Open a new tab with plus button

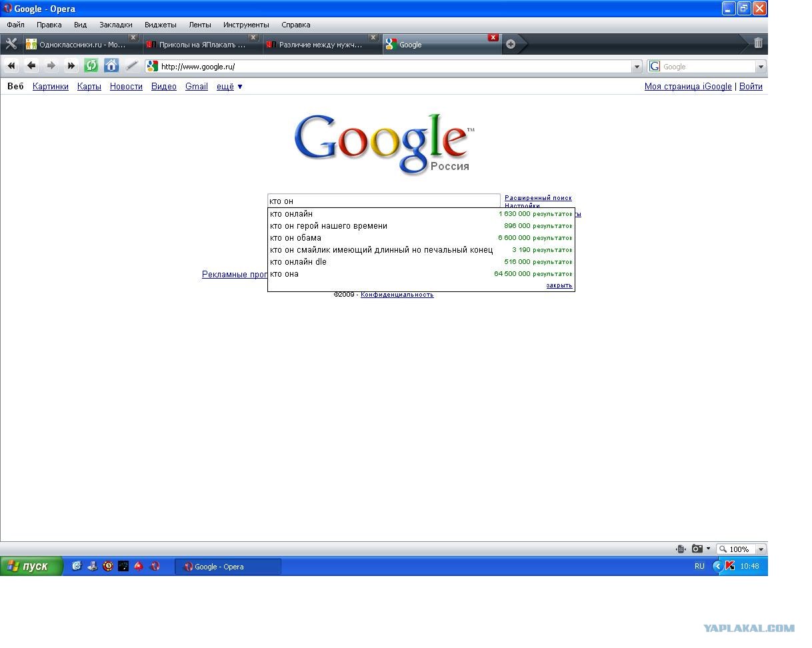[x=511, y=44]
